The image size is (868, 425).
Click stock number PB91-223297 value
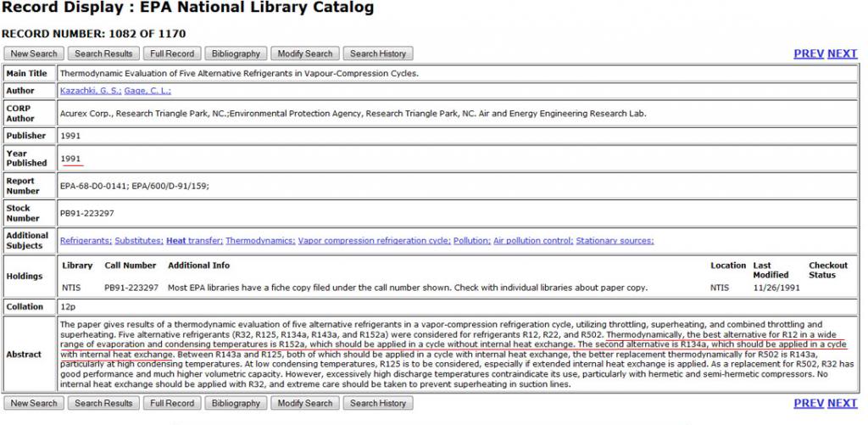tap(87, 213)
